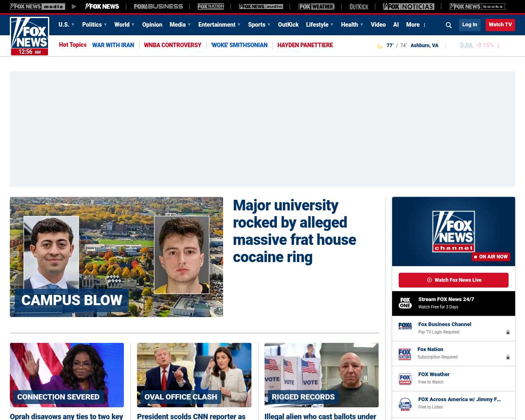Open Oprah disavows any ties headline
This screenshot has width=525, height=420.
pyautogui.click(x=66, y=416)
